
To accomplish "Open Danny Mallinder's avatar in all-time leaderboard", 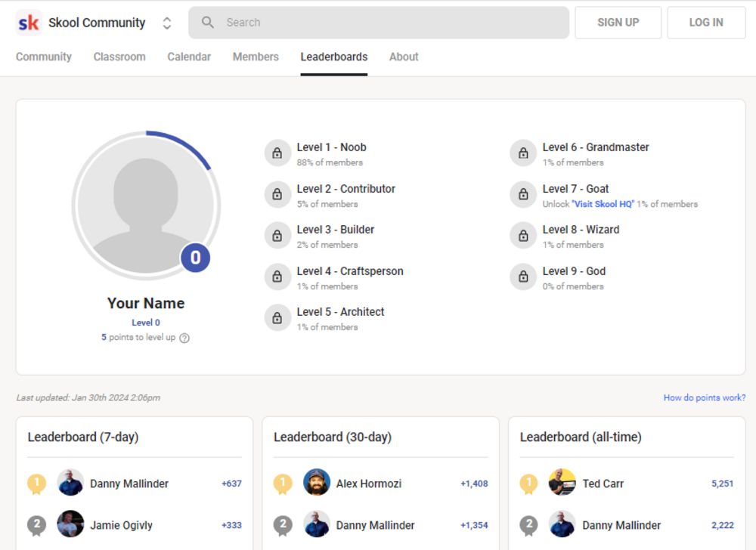I will 562,524.
